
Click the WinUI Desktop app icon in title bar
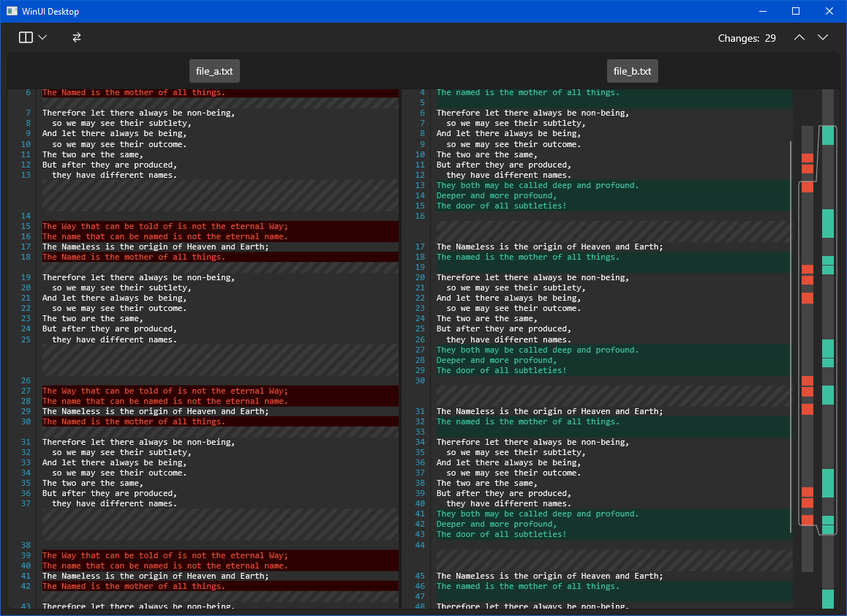pyautogui.click(x=12, y=12)
